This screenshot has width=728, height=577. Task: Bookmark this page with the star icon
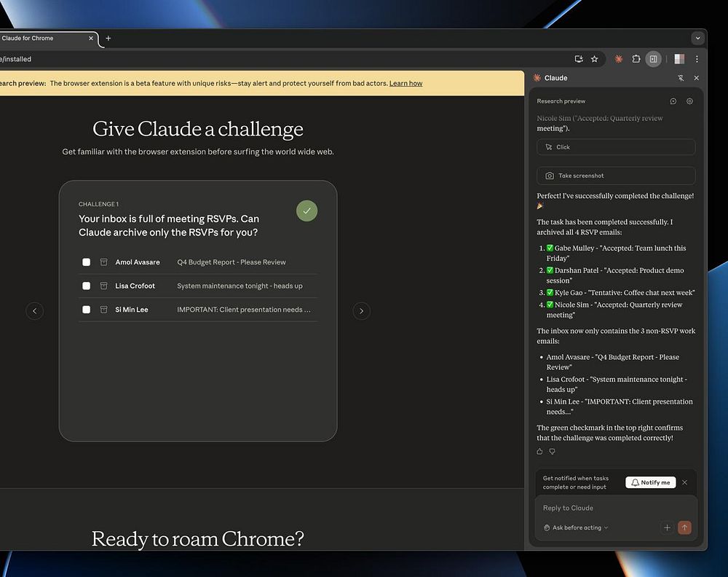point(594,59)
